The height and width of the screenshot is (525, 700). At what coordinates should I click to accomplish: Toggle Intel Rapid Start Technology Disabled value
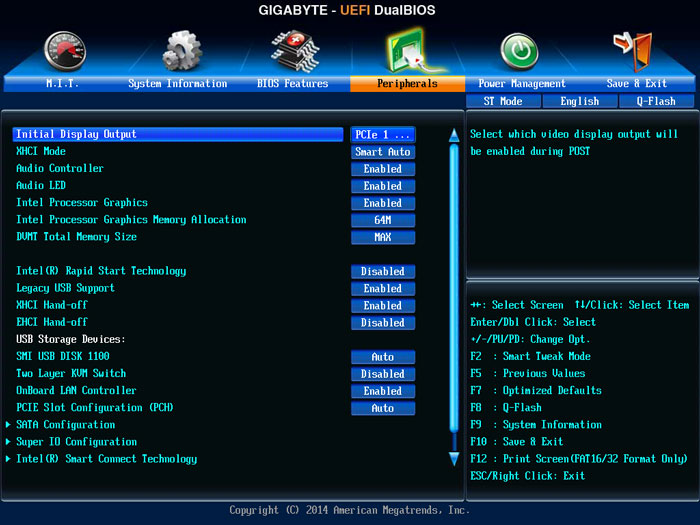pos(383,271)
